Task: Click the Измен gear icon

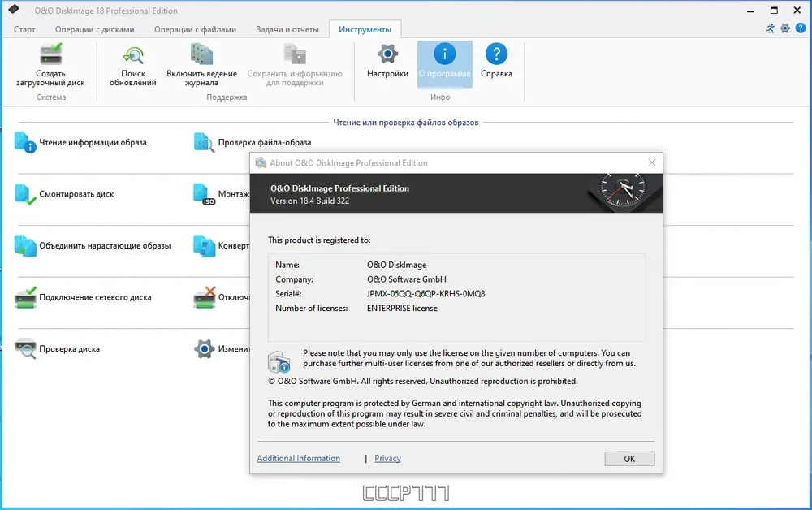Action: [x=204, y=349]
